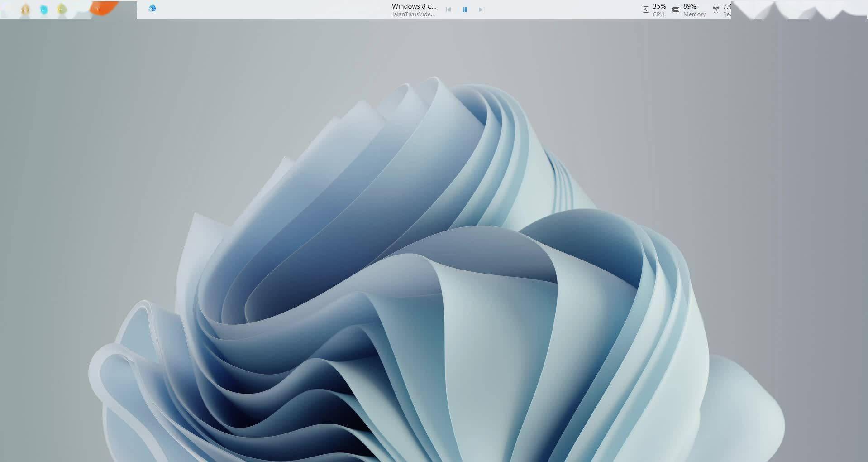Open the yellow-green app icon in top bar

click(x=62, y=10)
